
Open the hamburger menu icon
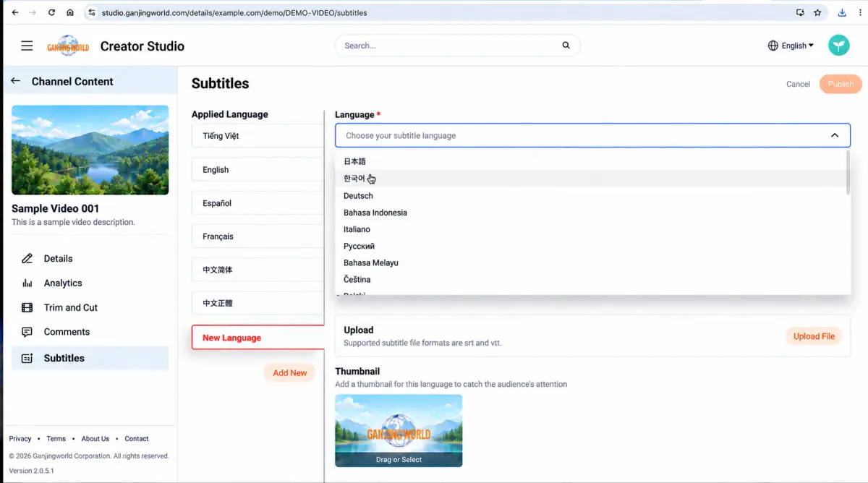click(x=27, y=46)
